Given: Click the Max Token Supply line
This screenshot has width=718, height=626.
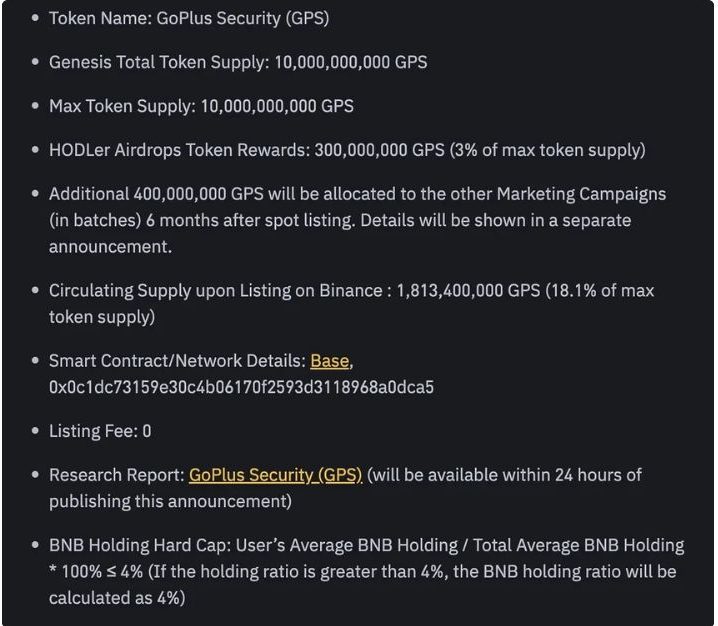Looking at the screenshot, I should 201,106.
